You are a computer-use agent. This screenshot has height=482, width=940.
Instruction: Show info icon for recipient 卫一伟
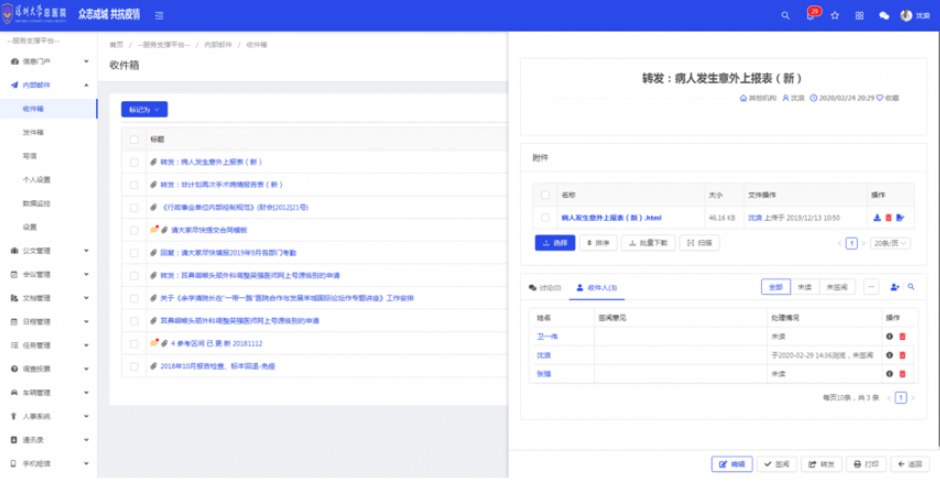click(890, 337)
